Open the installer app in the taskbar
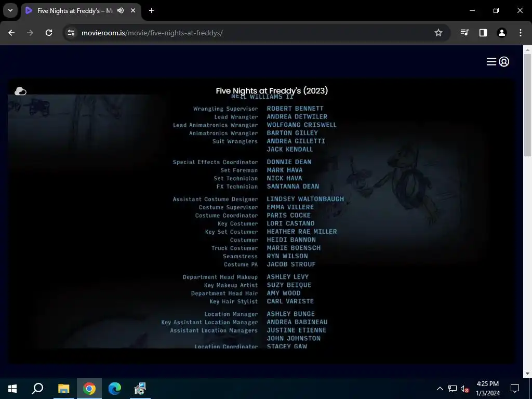532x399 pixels. coord(140,389)
